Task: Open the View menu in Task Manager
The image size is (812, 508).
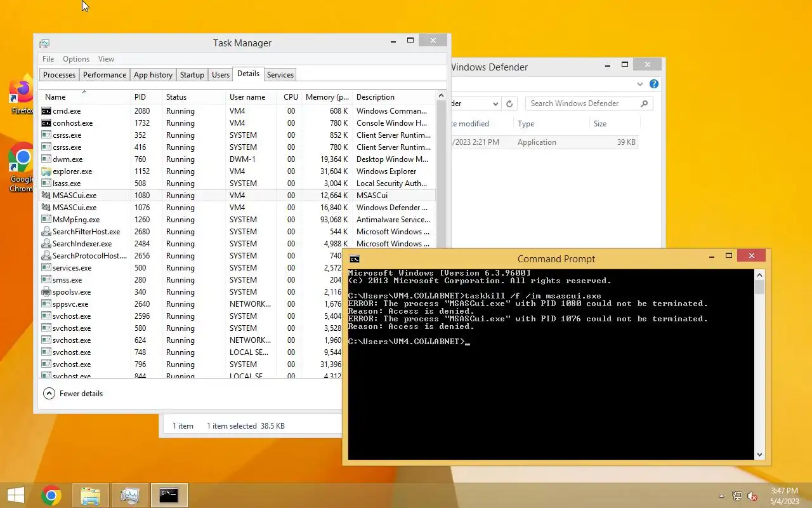Action: (106, 59)
